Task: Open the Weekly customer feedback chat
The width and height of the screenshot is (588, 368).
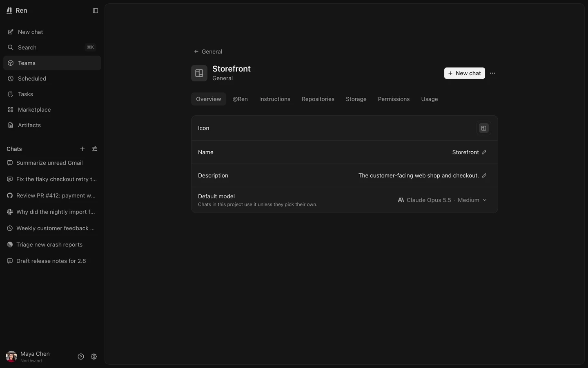Action: 52,228
